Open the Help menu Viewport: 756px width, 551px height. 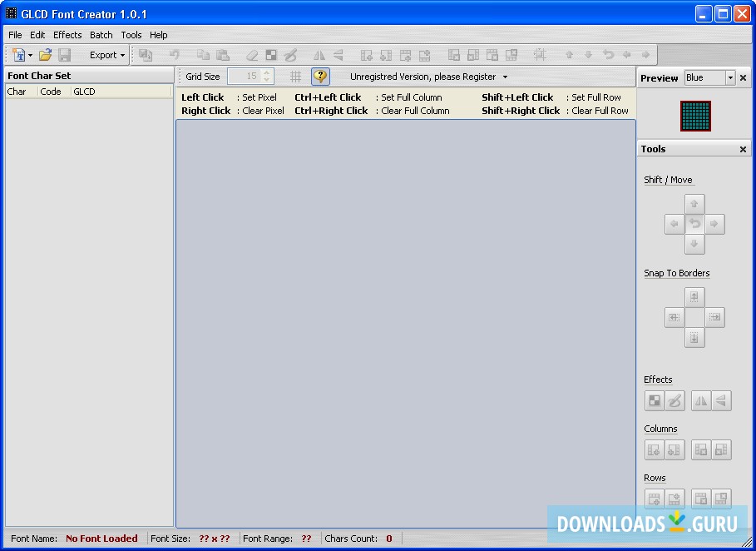point(158,35)
